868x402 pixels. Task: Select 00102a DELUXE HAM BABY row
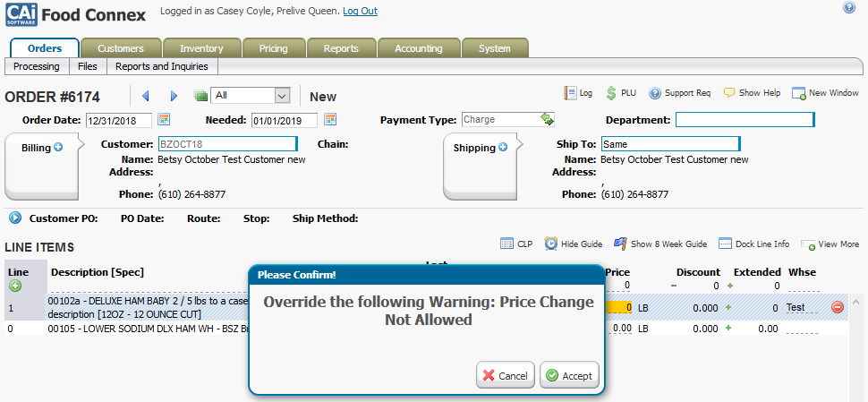click(426, 307)
